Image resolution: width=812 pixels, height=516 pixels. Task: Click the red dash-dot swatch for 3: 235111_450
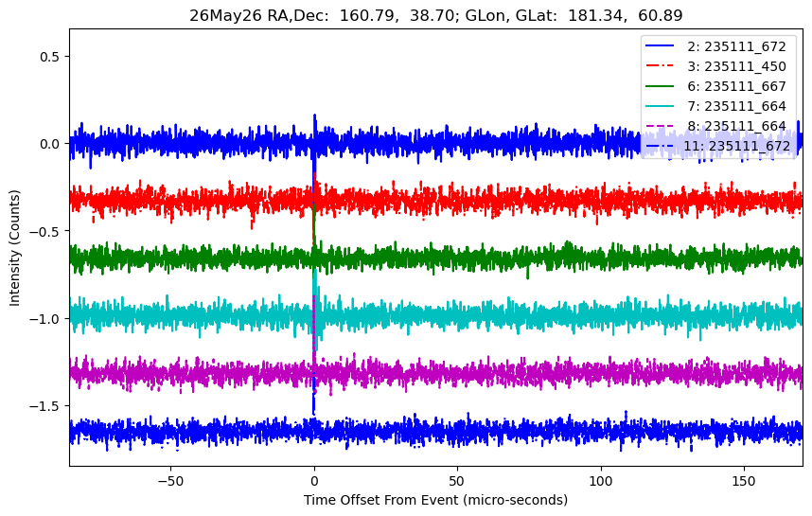[660, 65]
